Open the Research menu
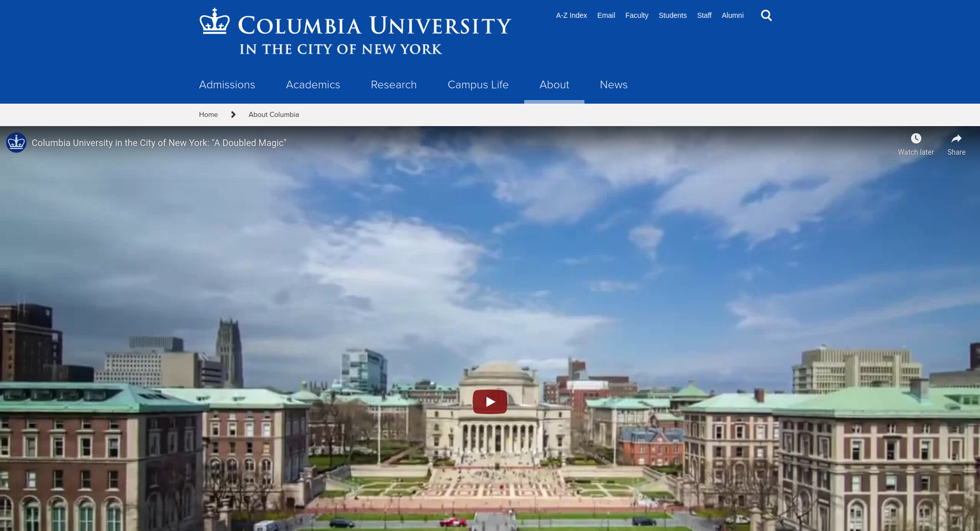This screenshot has height=531, width=980. 394,85
